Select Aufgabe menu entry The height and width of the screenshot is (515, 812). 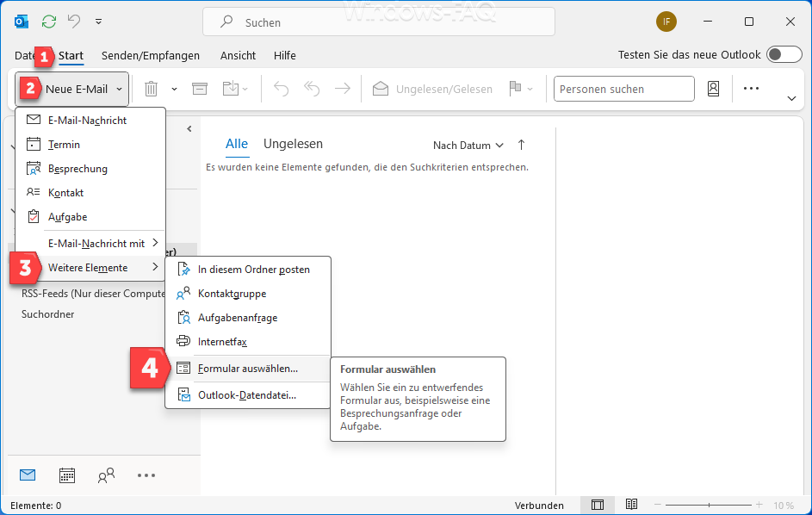(90, 216)
